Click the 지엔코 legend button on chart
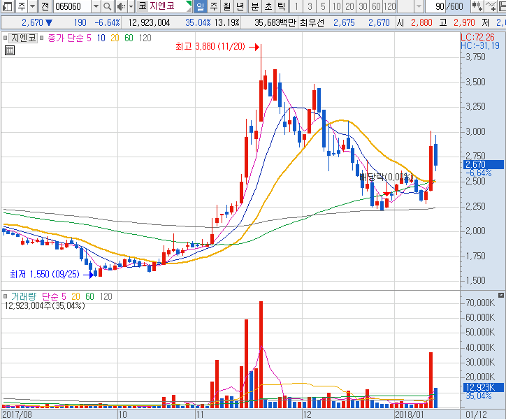This screenshot has height=420, width=506. pos(22,37)
